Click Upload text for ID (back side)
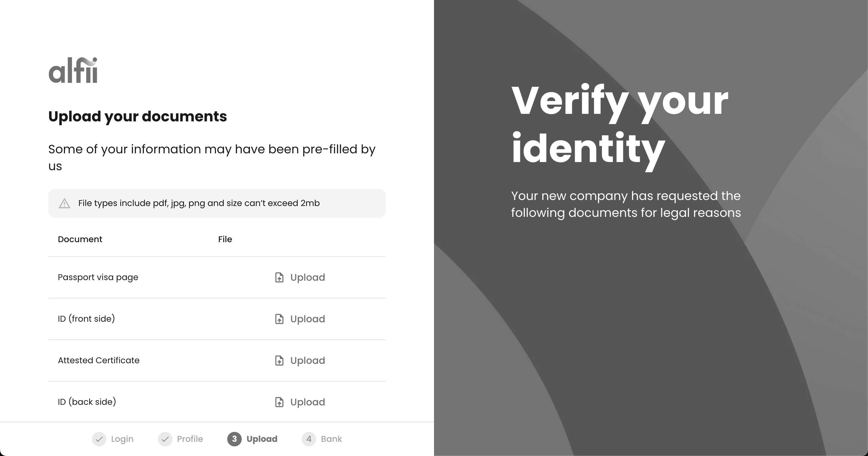The image size is (868, 456). click(x=308, y=402)
